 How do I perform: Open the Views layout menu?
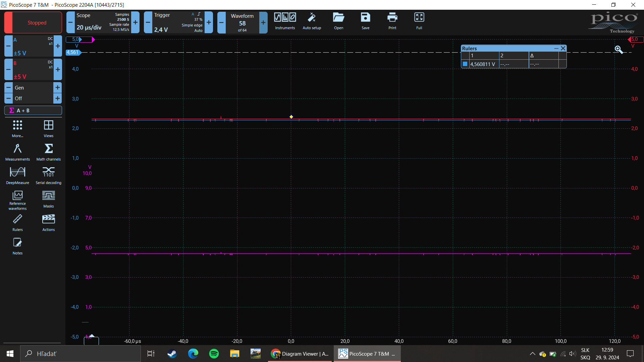[49, 128]
